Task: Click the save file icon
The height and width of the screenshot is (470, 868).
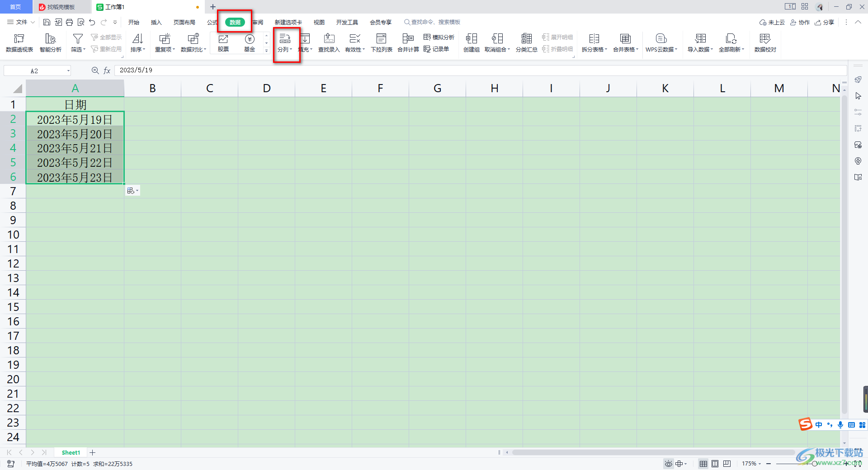Action: tap(47, 22)
